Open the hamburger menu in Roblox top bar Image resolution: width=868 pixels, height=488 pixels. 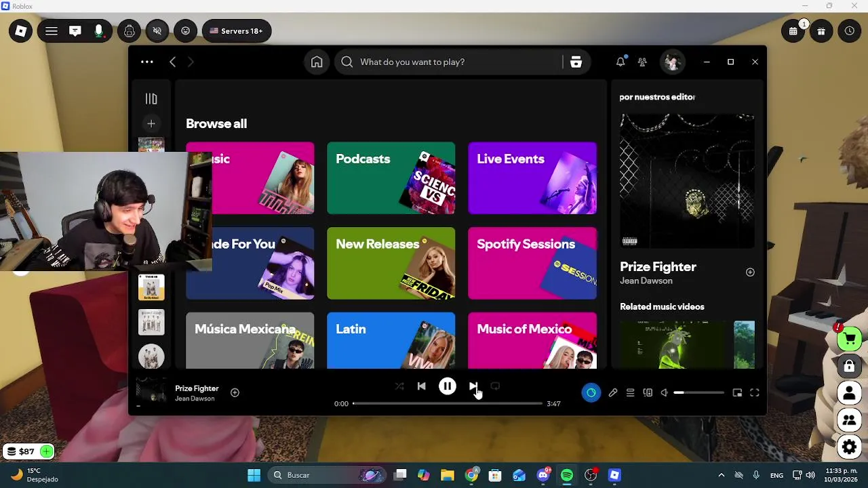point(52,30)
